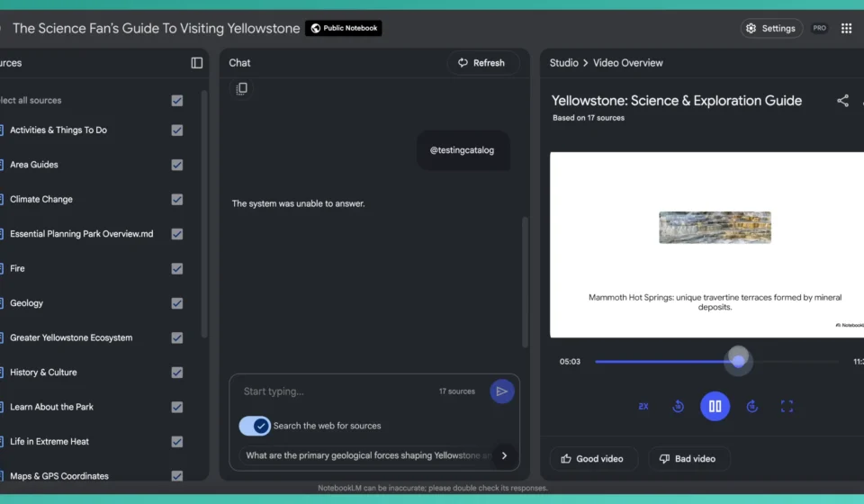Uncheck Climate Change source

tap(177, 200)
